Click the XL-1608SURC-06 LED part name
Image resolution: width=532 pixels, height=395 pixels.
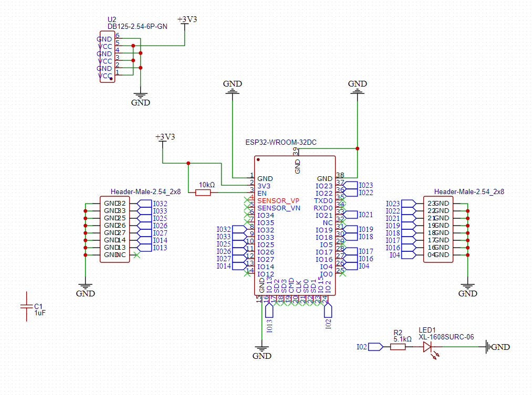point(446,337)
